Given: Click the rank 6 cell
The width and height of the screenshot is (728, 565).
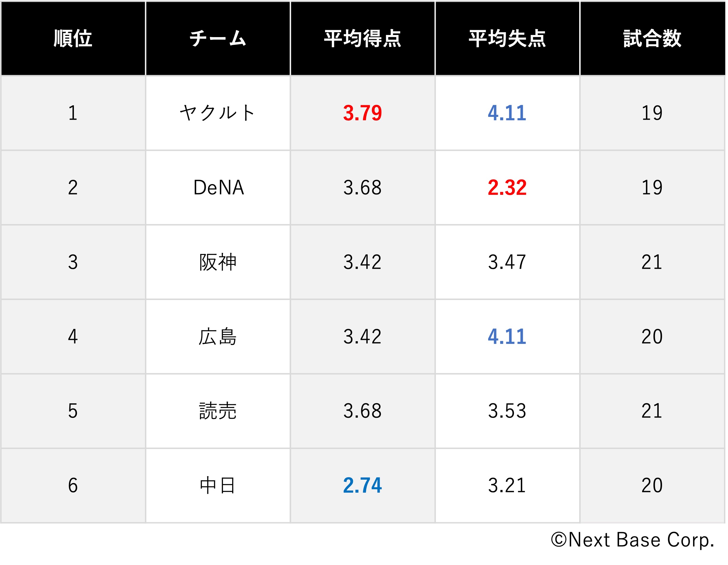Looking at the screenshot, I should (73, 485).
